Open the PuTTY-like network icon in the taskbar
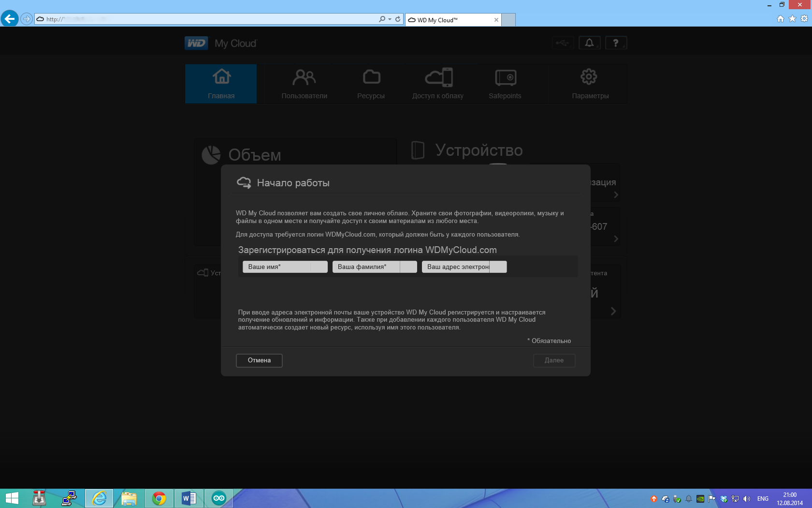 69,498
